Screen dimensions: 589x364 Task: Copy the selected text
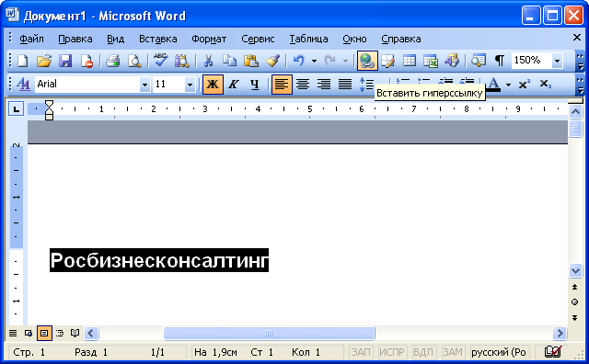tap(229, 61)
